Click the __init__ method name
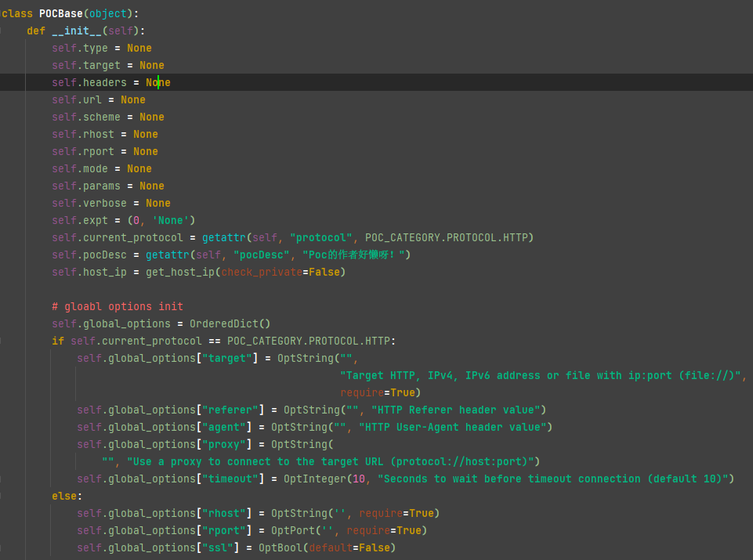The height and width of the screenshot is (560, 753). pos(77,31)
